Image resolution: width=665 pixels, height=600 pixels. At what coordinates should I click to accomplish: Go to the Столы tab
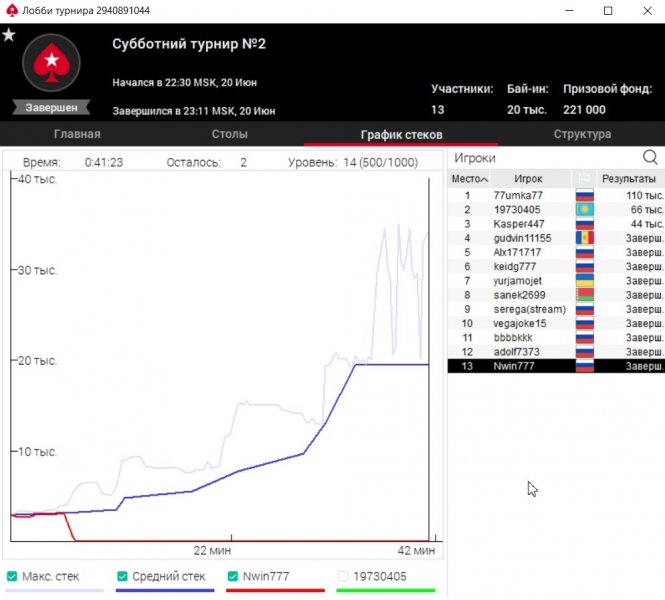tap(230, 134)
